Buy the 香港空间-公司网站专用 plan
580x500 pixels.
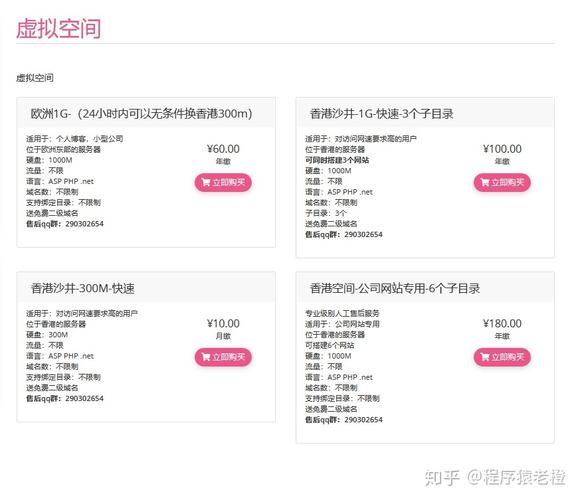(502, 357)
